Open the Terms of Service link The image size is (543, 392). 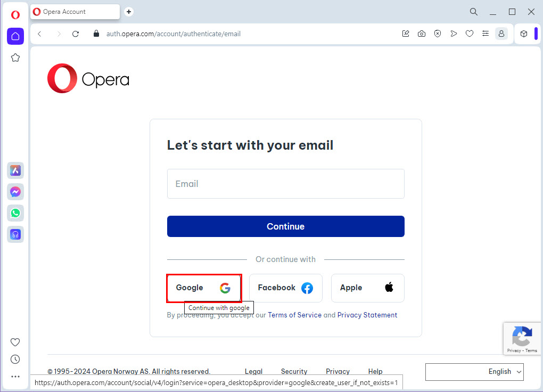point(295,315)
